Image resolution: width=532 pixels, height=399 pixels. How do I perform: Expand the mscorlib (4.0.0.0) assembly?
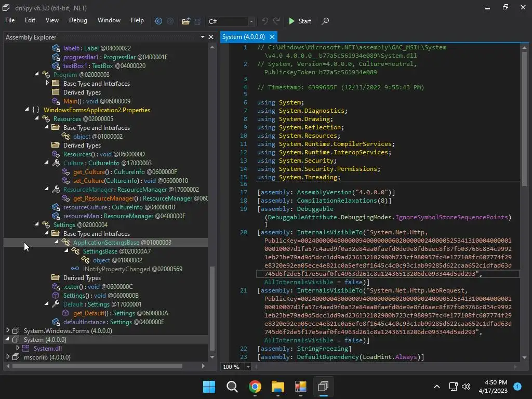pyautogui.click(x=8, y=356)
